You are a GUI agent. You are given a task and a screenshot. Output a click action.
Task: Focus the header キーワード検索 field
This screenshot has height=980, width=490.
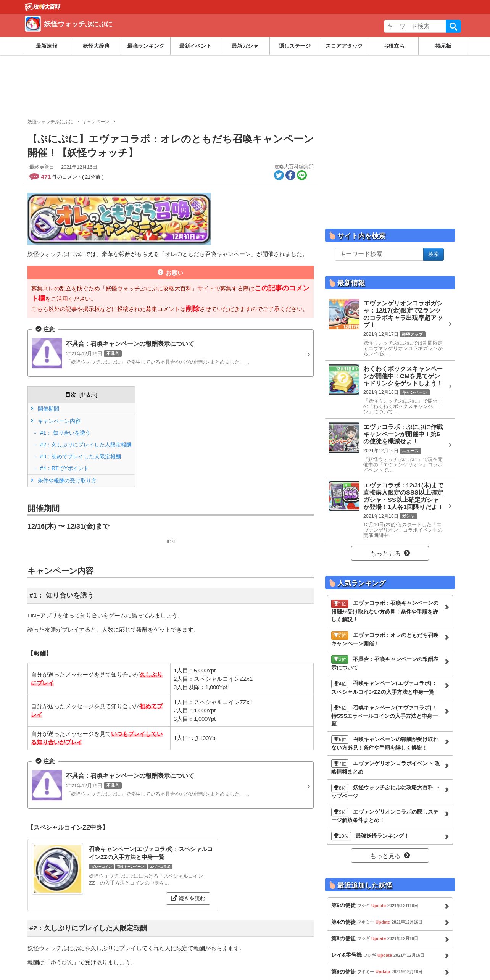point(415,26)
